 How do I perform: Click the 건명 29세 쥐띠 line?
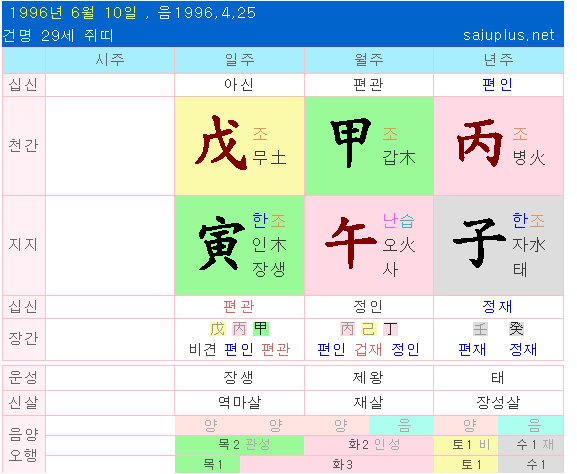(x=58, y=36)
